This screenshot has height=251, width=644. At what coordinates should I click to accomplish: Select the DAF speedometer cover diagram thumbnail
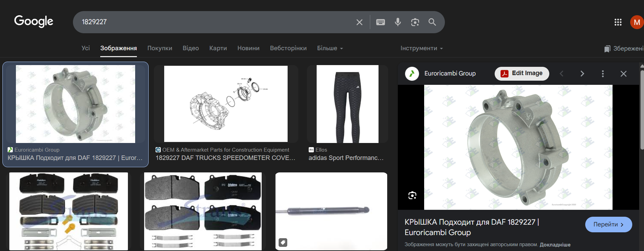click(226, 104)
